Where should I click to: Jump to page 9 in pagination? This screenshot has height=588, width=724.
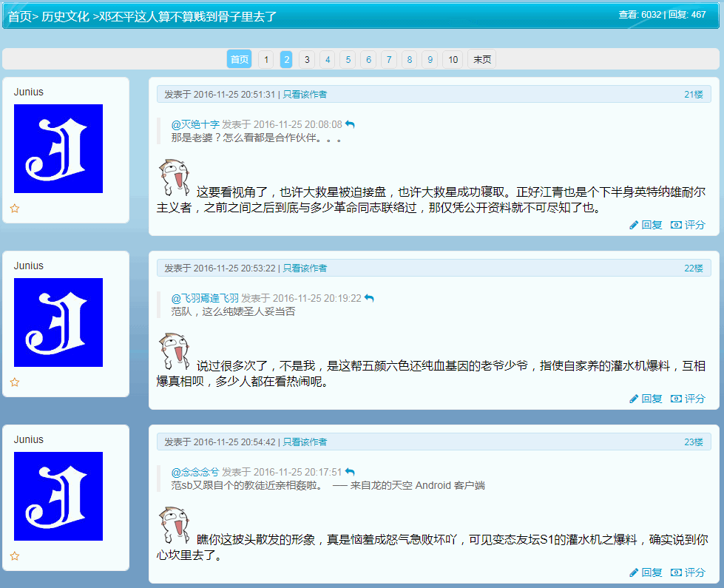[x=430, y=59]
